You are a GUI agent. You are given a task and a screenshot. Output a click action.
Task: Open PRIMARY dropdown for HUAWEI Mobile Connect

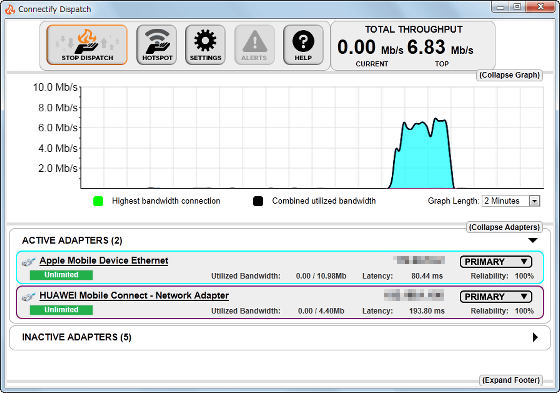496,297
